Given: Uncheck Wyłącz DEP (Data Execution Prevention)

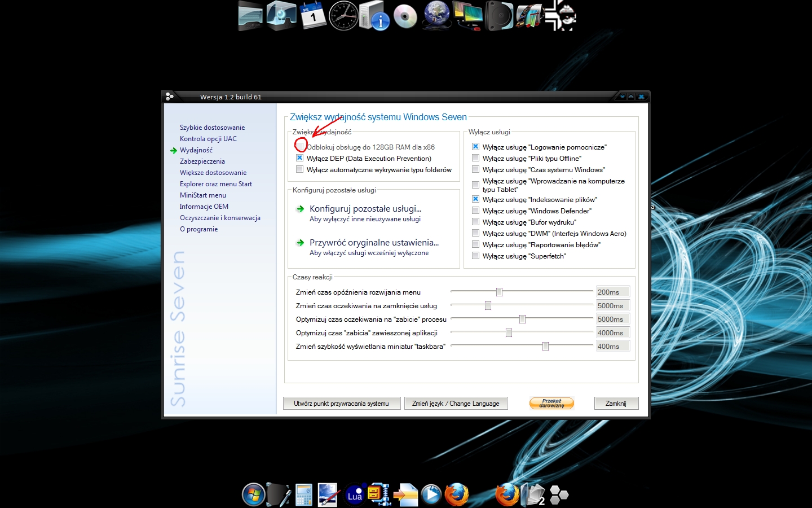Looking at the screenshot, I should pyautogui.click(x=300, y=158).
